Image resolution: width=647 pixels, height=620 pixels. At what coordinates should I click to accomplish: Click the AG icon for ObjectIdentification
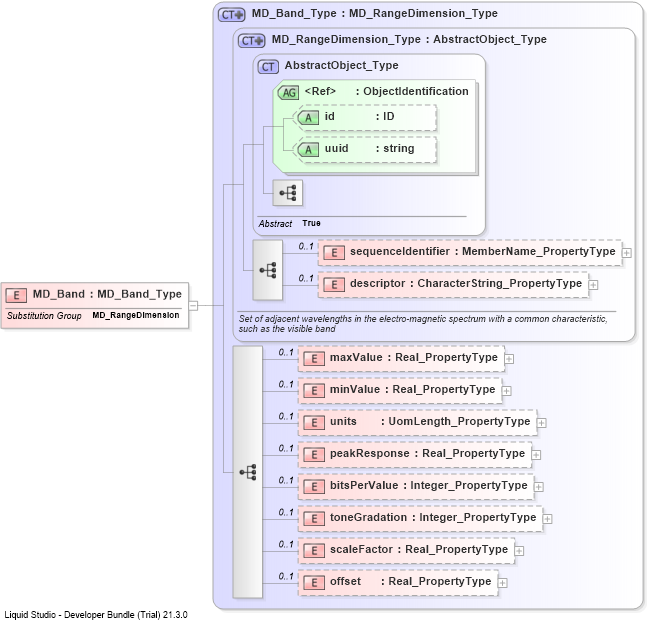click(x=288, y=92)
